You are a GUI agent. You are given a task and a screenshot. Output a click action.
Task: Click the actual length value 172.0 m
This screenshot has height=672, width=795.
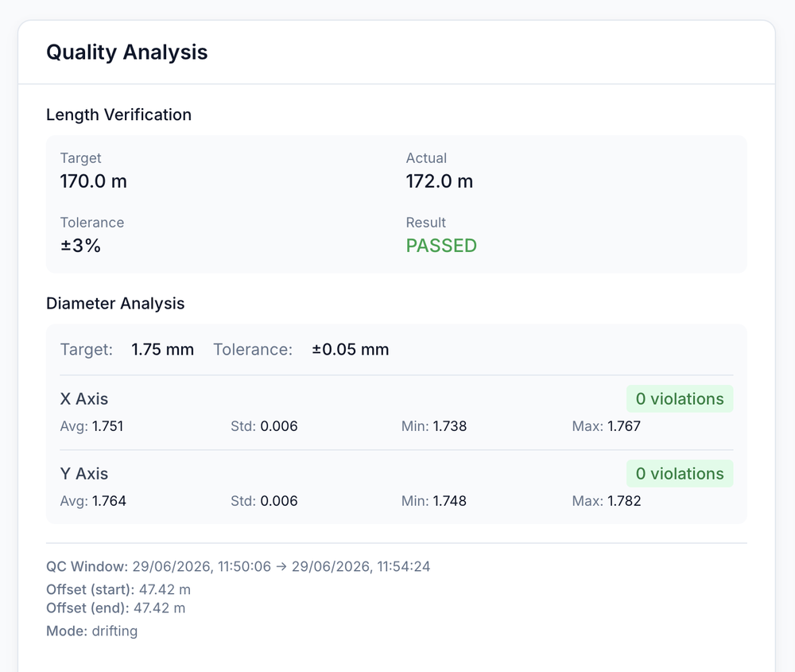(439, 181)
